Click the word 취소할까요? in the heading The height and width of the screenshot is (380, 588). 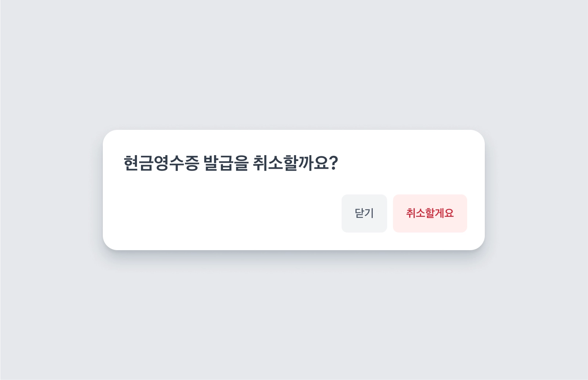pyautogui.click(x=295, y=163)
